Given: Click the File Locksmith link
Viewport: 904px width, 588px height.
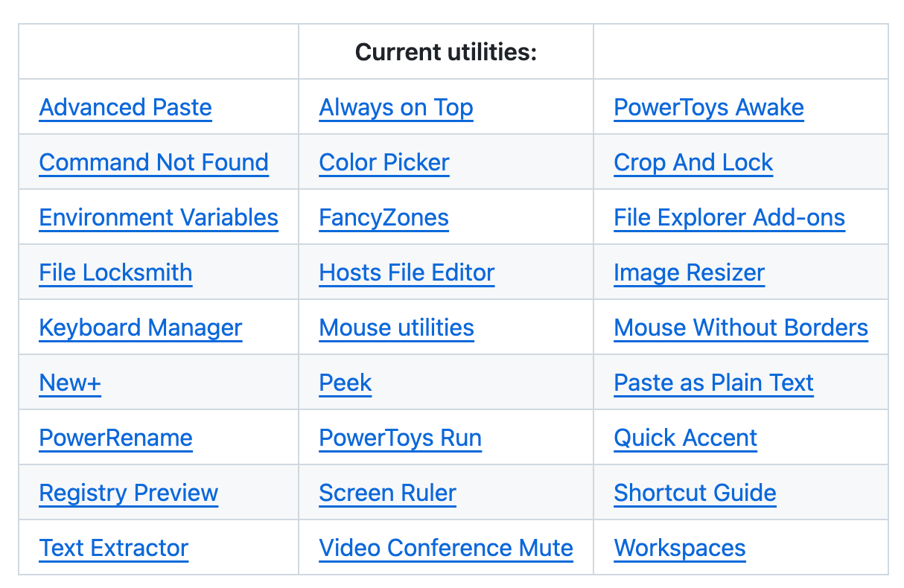Looking at the screenshot, I should (116, 272).
